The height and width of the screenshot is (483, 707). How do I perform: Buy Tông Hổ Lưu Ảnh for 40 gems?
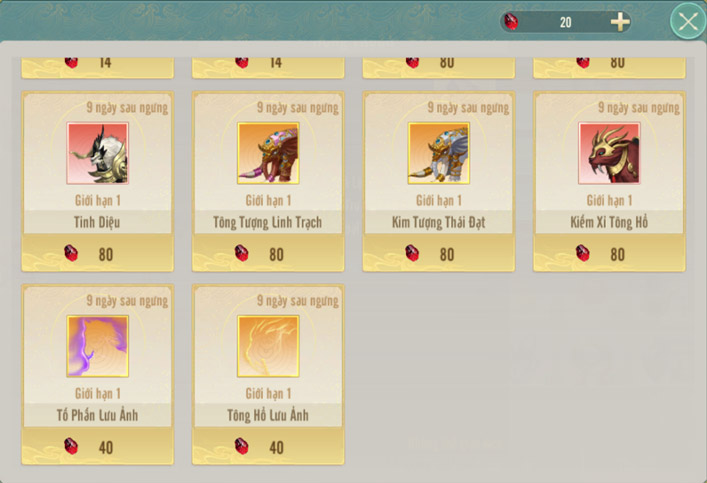tap(268, 446)
